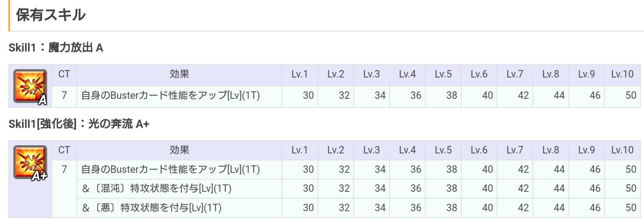Click the Skill1：魔力放出 A title
Viewport: 644px width, 220px height.
[56, 48]
